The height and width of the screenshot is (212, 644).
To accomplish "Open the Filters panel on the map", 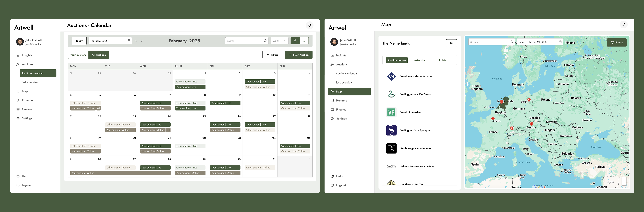I will (617, 42).
